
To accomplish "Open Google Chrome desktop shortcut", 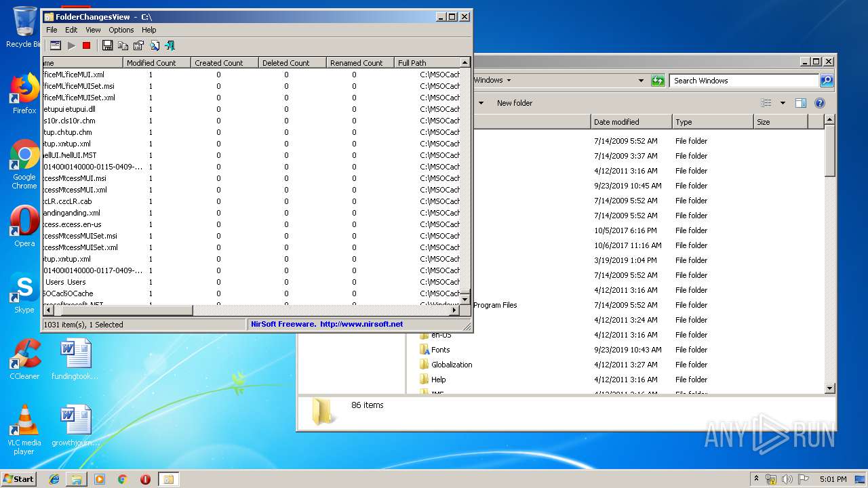I will point(24,165).
